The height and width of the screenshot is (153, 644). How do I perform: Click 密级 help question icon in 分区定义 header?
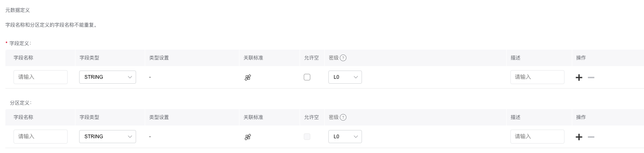[x=343, y=117]
